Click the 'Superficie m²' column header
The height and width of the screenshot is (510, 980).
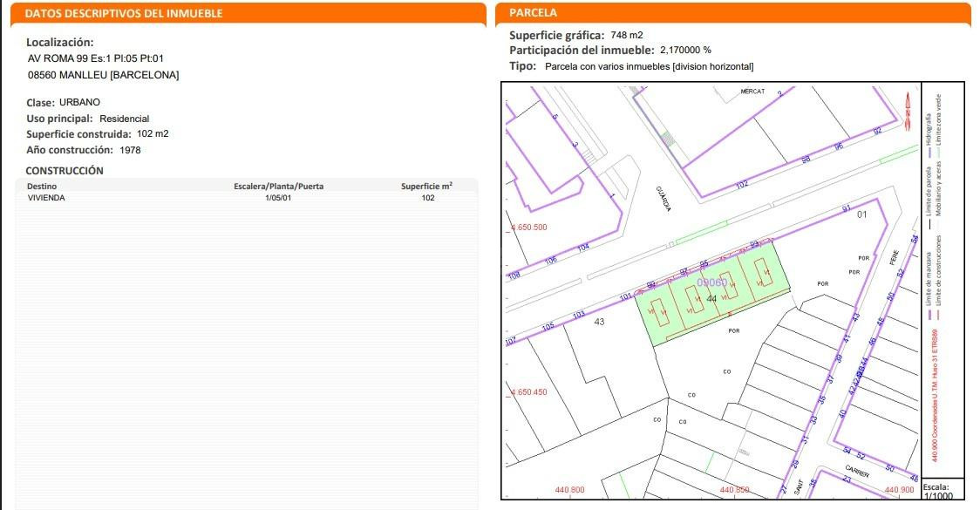pyautogui.click(x=427, y=186)
